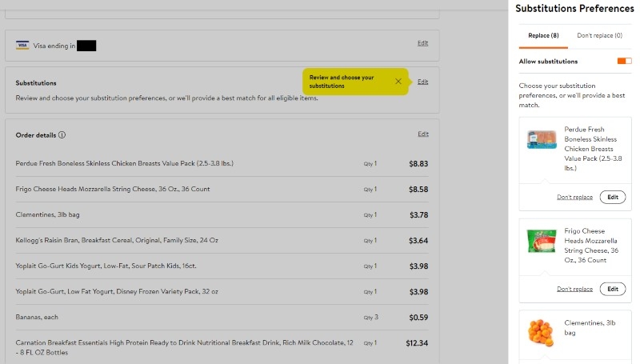Switch to the Don't replace (0) tab
Image resolution: width=640 pixels, height=364 pixels.
pos(599,35)
